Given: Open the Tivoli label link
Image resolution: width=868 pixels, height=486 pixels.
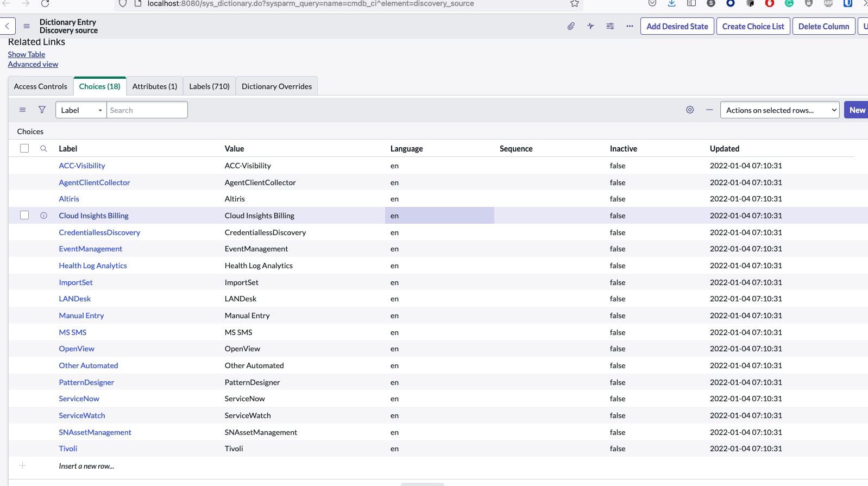Looking at the screenshot, I should tap(68, 449).
